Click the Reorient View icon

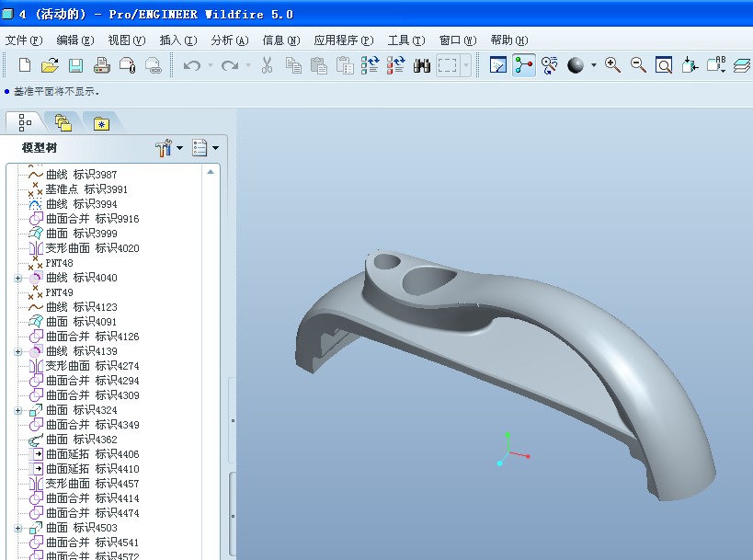coord(690,65)
